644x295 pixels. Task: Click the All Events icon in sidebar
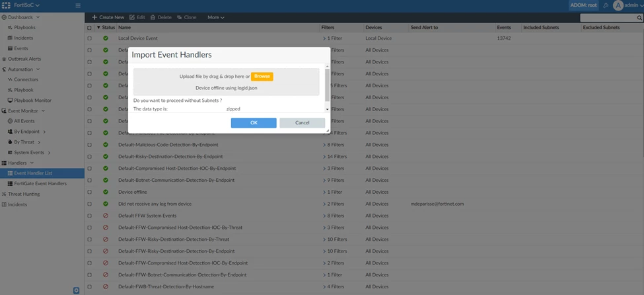pyautogui.click(x=11, y=121)
